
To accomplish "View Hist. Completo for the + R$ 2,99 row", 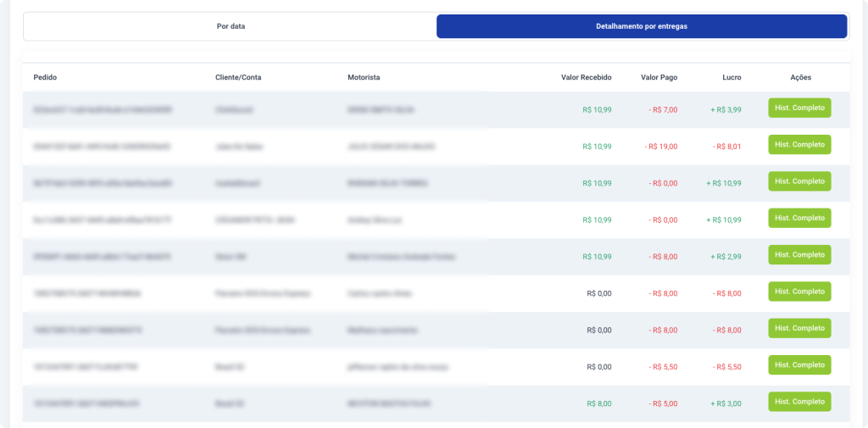I will (x=799, y=255).
